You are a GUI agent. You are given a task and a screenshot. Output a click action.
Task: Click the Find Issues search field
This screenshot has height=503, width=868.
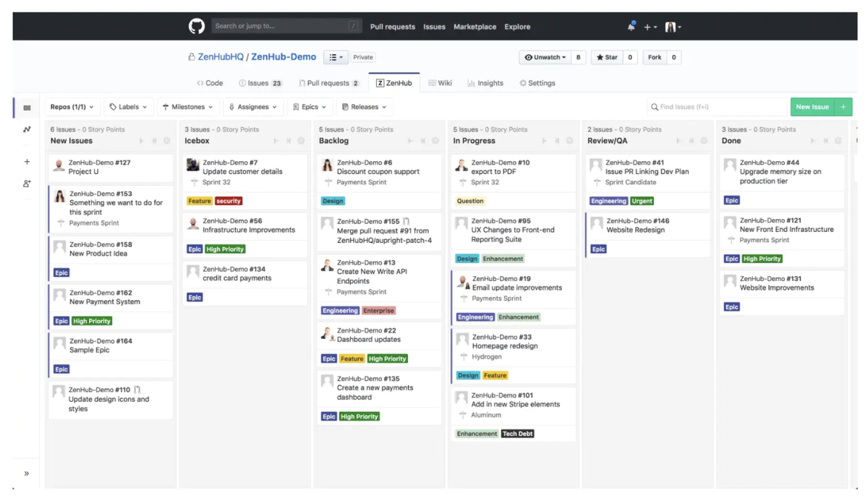pyautogui.click(x=716, y=107)
